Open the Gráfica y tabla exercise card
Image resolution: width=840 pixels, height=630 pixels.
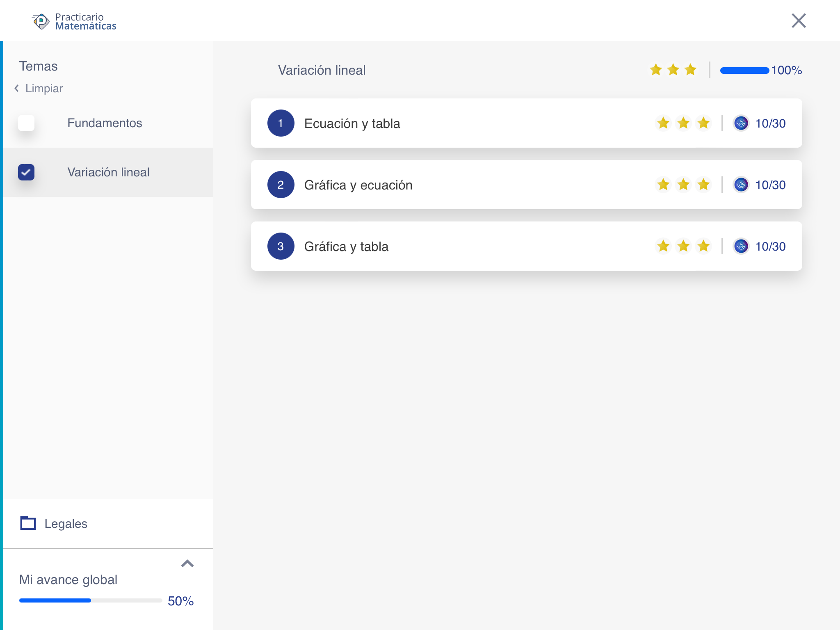point(492,246)
